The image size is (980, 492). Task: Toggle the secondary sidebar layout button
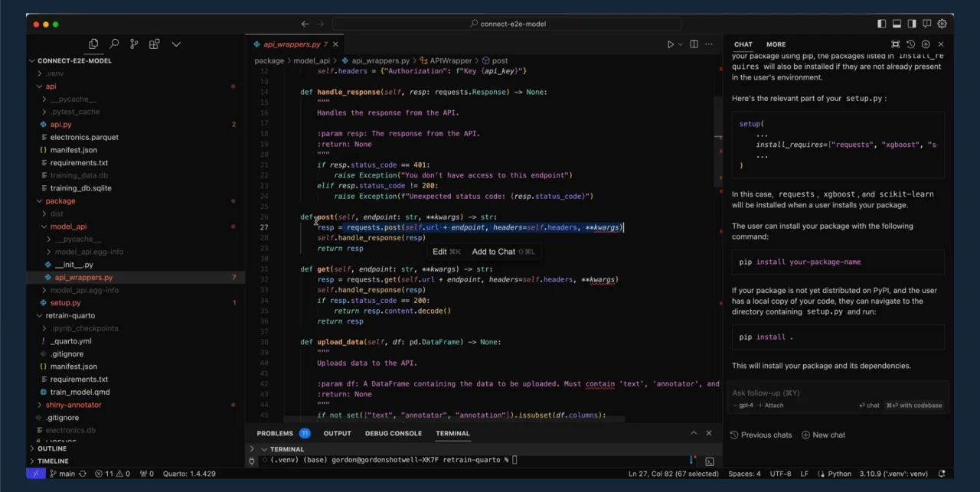tap(913, 24)
